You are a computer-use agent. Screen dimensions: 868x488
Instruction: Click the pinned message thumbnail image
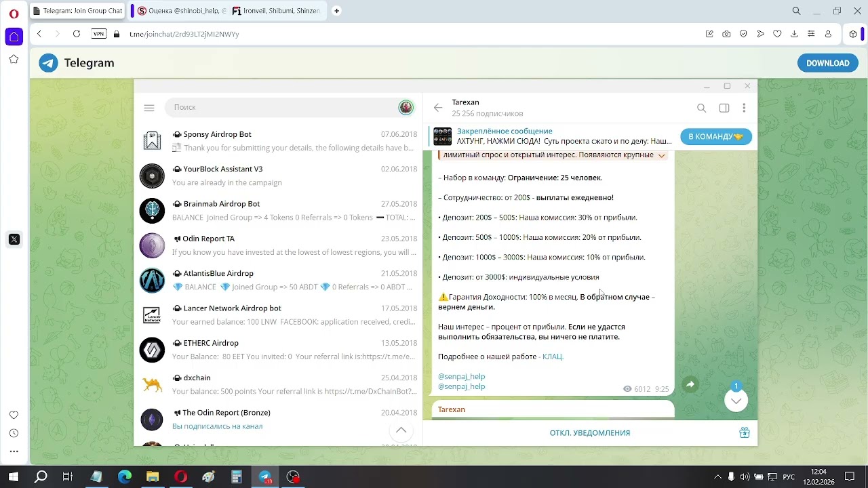[443, 136]
